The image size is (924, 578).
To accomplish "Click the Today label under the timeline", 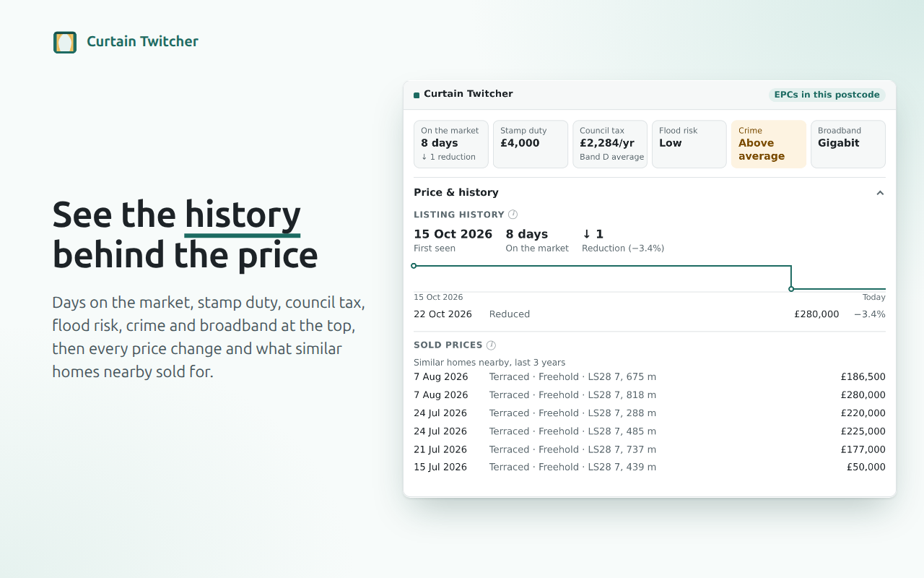I will click(873, 298).
